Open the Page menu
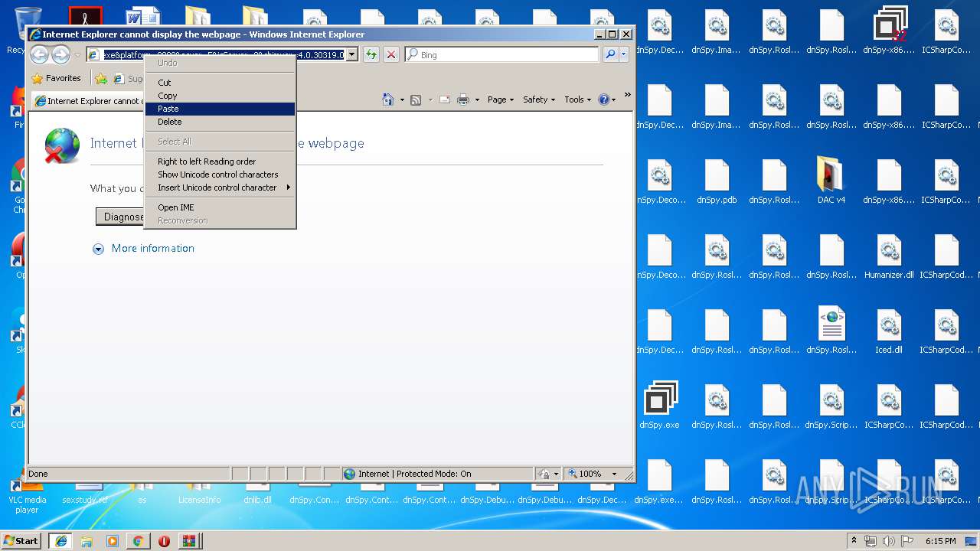This screenshot has height=551, width=980. point(501,99)
